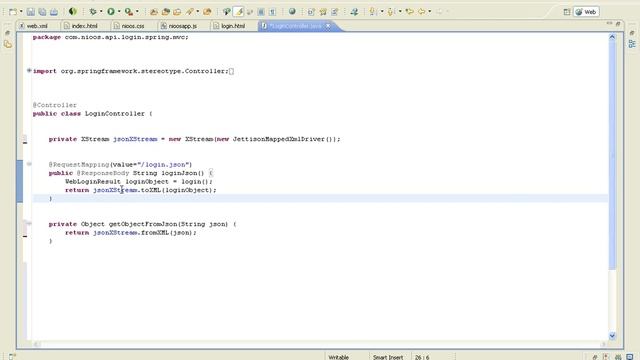This screenshot has width=640, height=360.
Task: Expand the Debug configurations dropdown
Action: (x=101, y=12)
